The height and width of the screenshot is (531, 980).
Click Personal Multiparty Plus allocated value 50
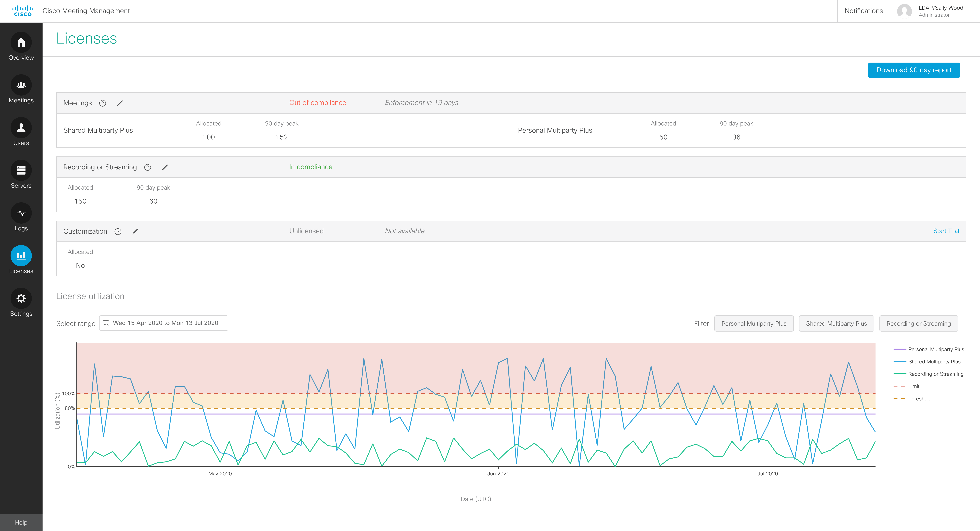point(663,137)
